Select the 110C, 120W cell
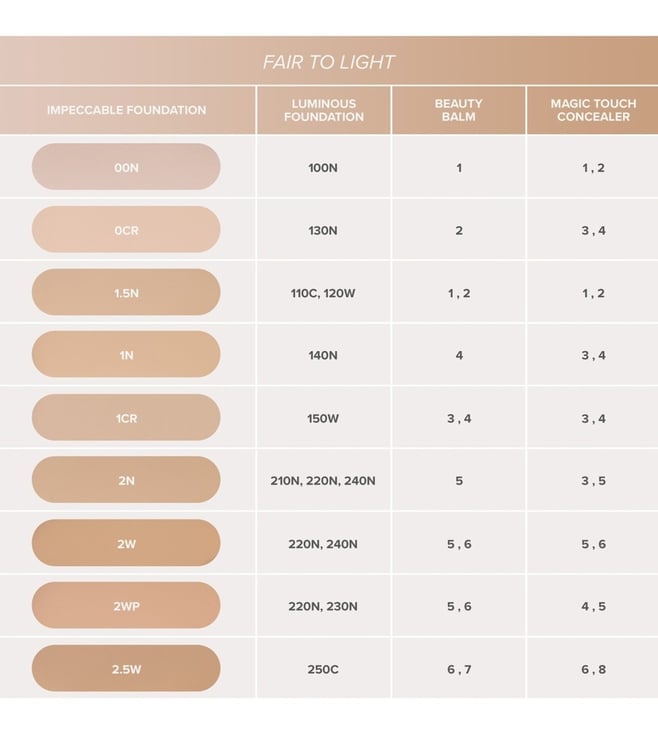This screenshot has width=658, height=734. coord(323,293)
